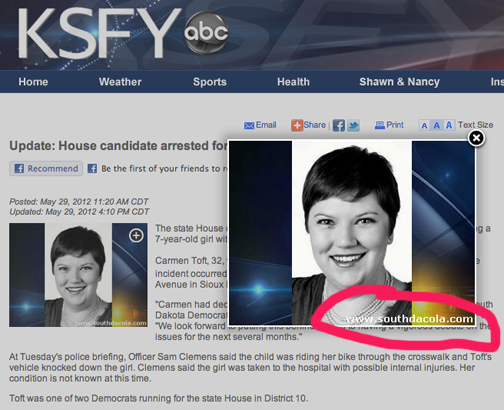Image resolution: width=504 pixels, height=410 pixels.
Task: Open the Weather menu
Action: [120, 82]
